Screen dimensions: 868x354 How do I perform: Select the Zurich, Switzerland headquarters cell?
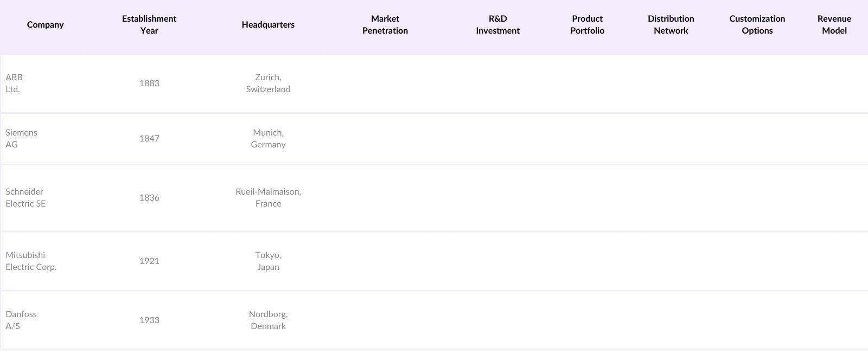click(268, 83)
